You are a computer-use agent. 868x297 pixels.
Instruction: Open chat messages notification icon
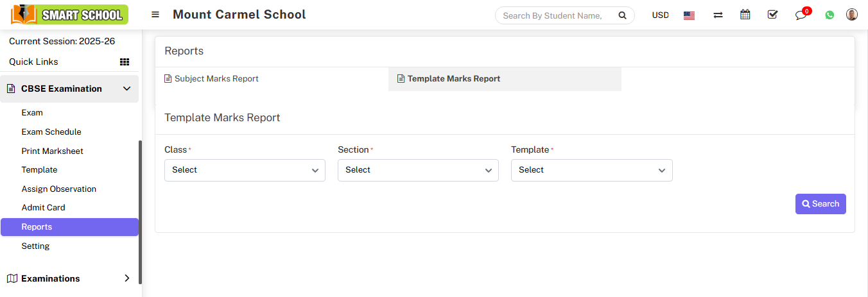(801, 15)
